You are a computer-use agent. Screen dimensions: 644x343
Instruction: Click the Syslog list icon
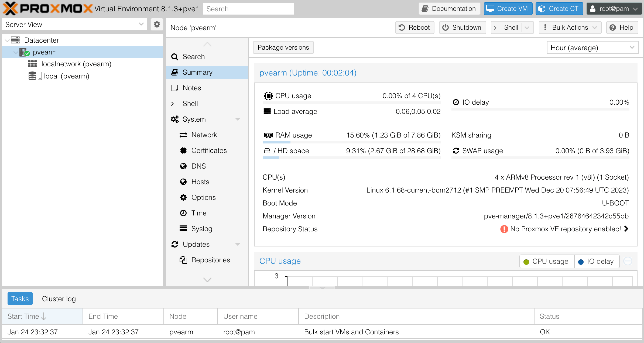183,229
